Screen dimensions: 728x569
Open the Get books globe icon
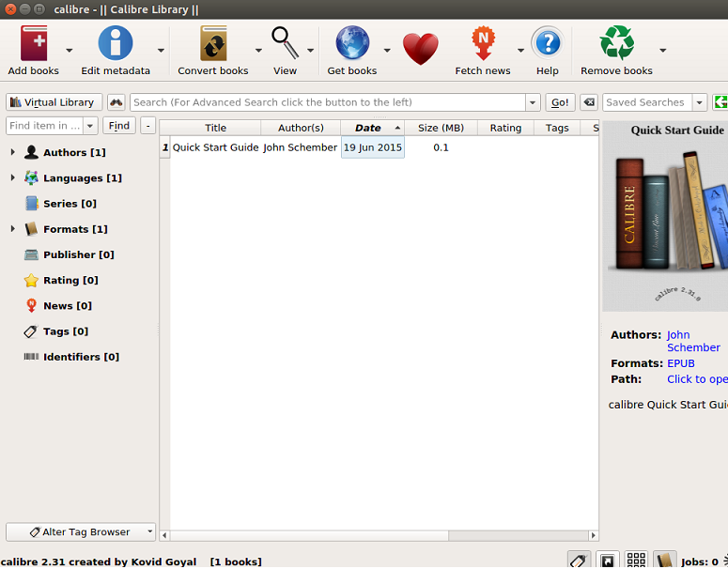[x=352, y=43]
